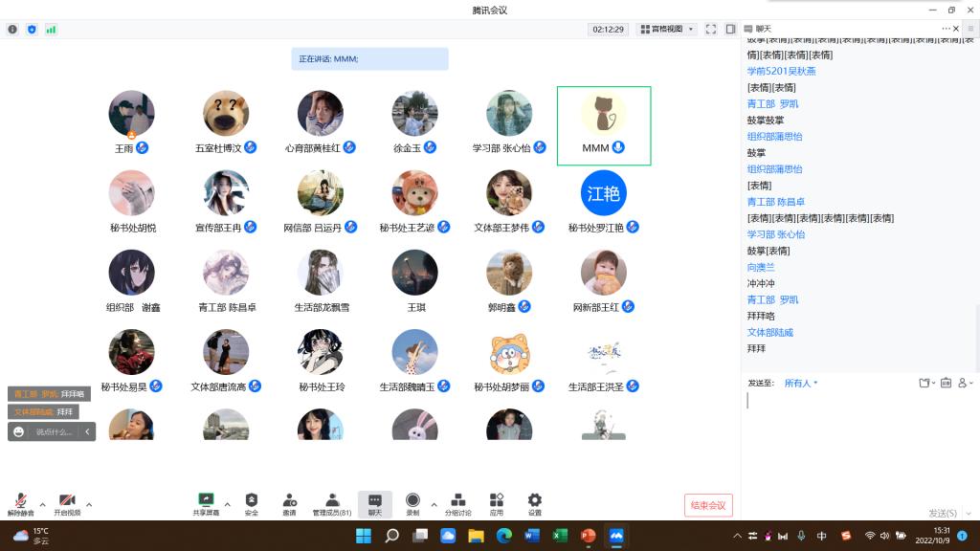Click the Invite (邀请) icon

tap(289, 500)
